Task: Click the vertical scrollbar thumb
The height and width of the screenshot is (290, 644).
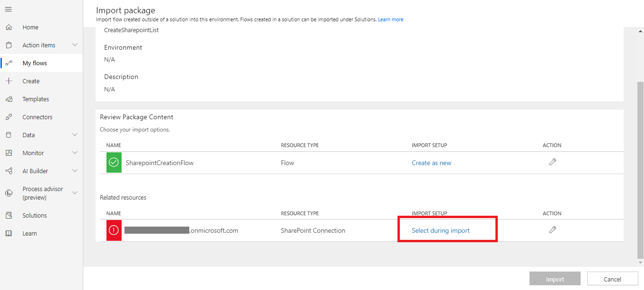Action: (x=640, y=169)
